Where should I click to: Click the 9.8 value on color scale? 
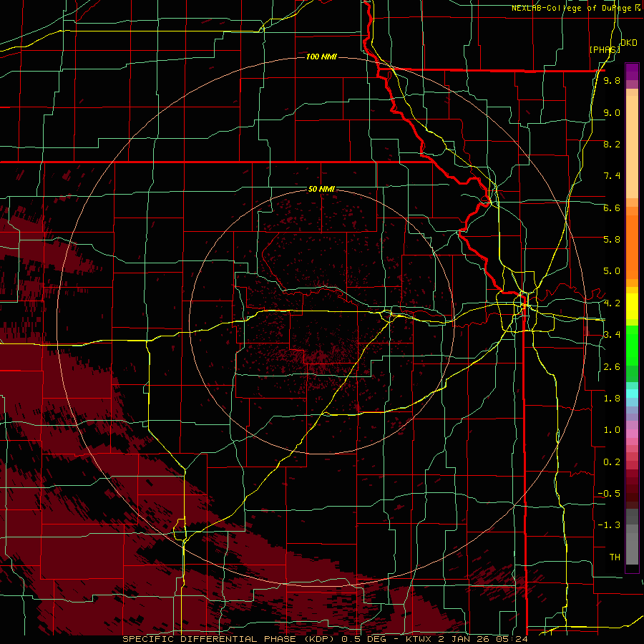tap(612, 80)
